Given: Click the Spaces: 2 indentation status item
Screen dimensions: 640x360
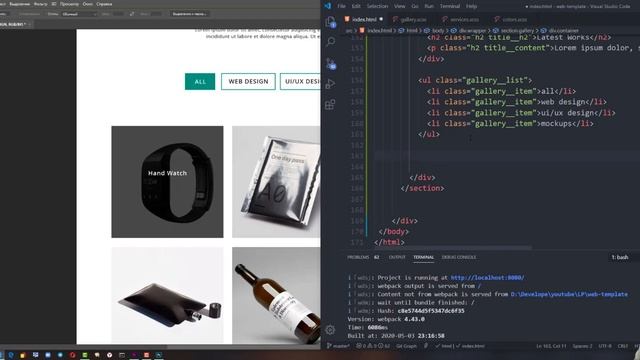Looking at the screenshot, I should click(x=582, y=346).
